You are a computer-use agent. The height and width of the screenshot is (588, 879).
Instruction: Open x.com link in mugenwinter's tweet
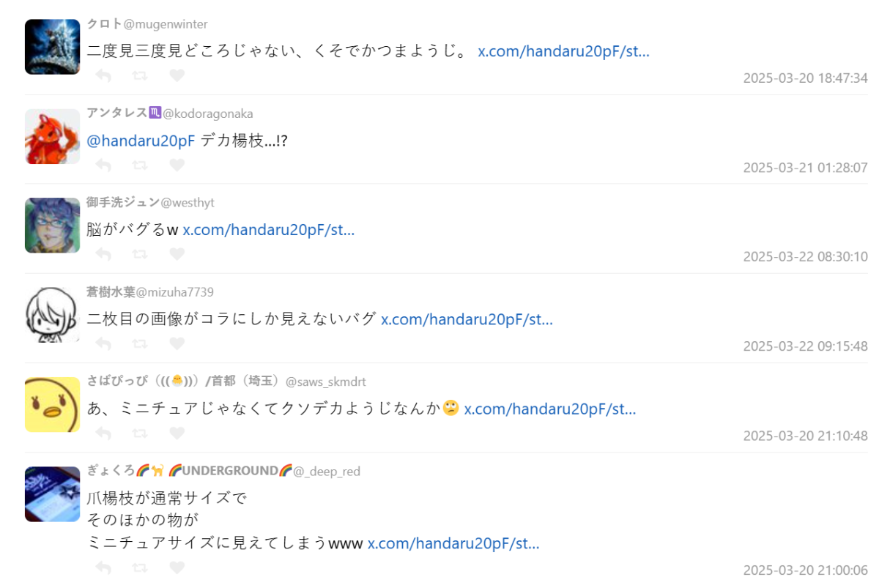pyautogui.click(x=563, y=52)
